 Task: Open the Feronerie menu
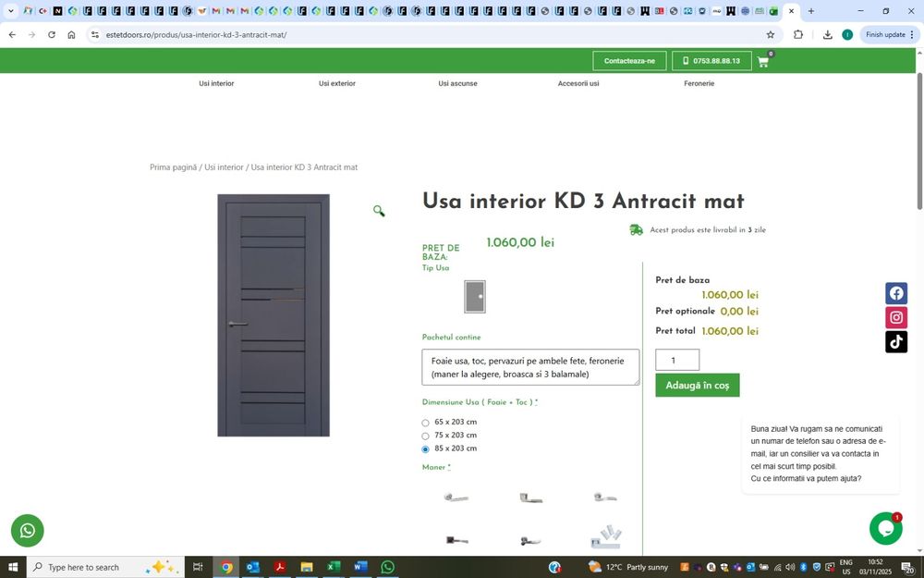(699, 84)
